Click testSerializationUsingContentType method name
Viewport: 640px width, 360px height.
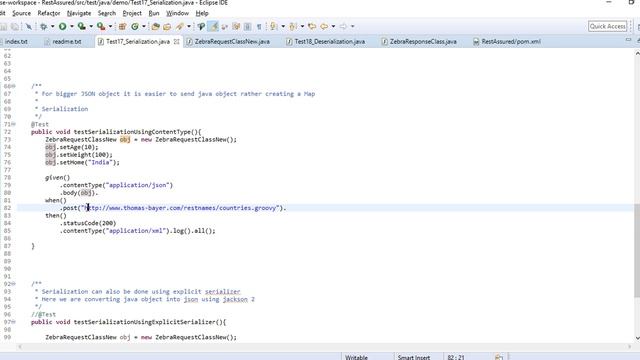tap(132, 132)
